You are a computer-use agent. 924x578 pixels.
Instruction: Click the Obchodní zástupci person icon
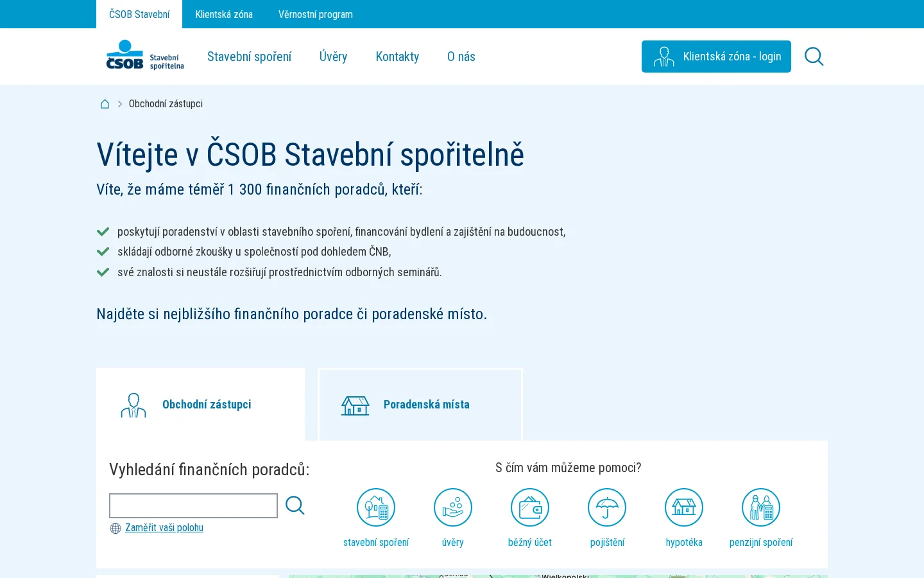click(133, 405)
